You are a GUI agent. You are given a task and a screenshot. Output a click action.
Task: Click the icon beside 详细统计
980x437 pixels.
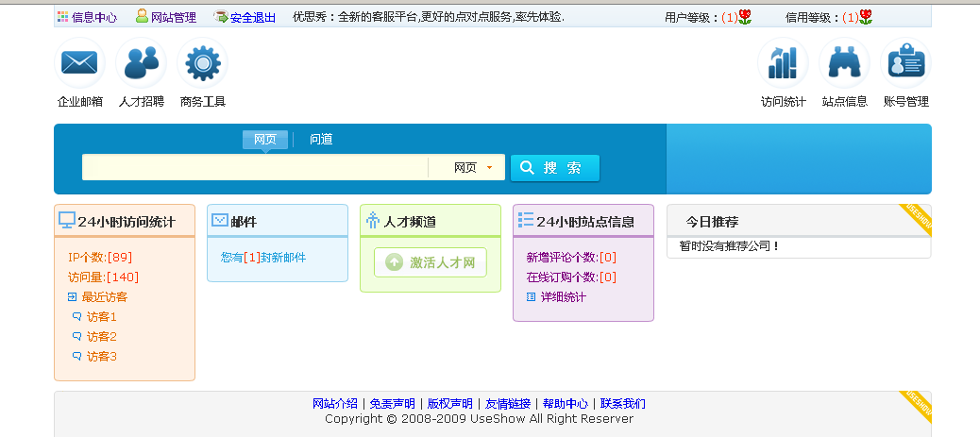(x=532, y=297)
